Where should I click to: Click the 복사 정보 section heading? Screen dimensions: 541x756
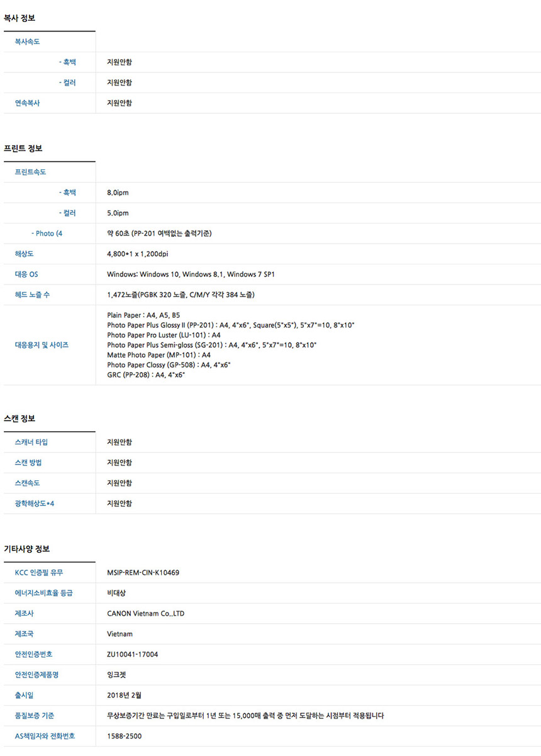tap(20, 19)
